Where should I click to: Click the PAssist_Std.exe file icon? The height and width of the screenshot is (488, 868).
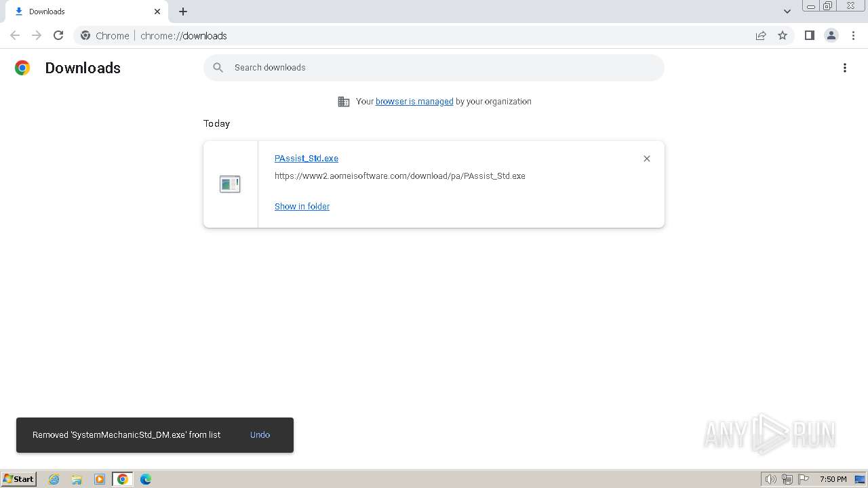click(x=230, y=184)
